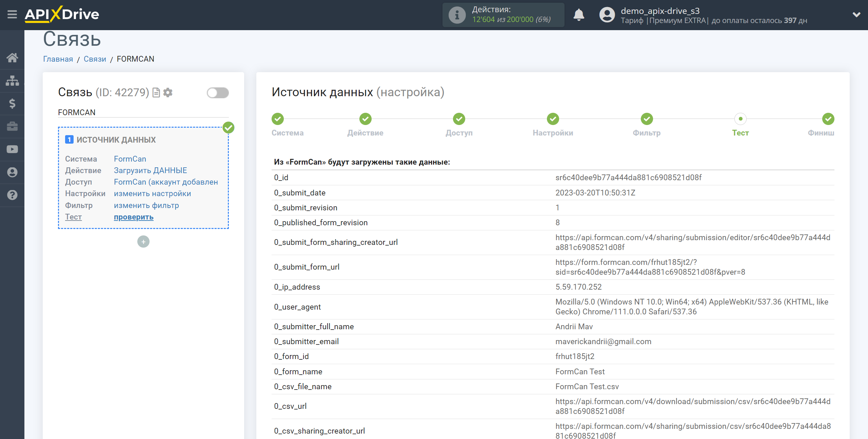Click Загрузить ДАННЫЕ action link
The width and height of the screenshot is (868, 439).
150,170
